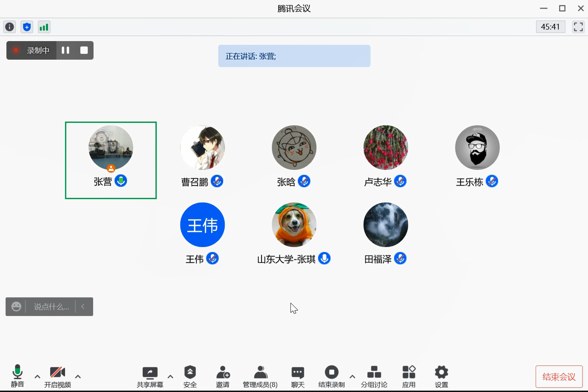Expand the video options arrow beside 开启视频
Screen dimensions: 588x392
click(78, 377)
